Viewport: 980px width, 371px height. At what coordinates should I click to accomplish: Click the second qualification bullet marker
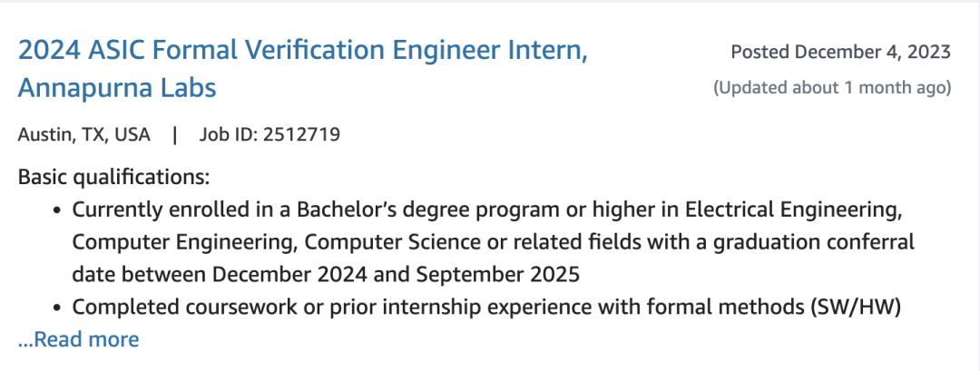(x=57, y=308)
